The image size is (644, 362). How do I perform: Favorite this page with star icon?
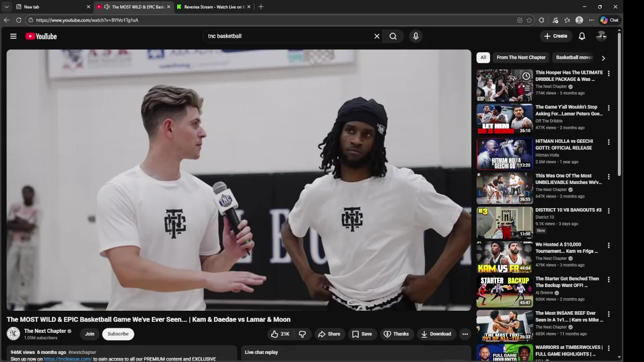(529, 20)
